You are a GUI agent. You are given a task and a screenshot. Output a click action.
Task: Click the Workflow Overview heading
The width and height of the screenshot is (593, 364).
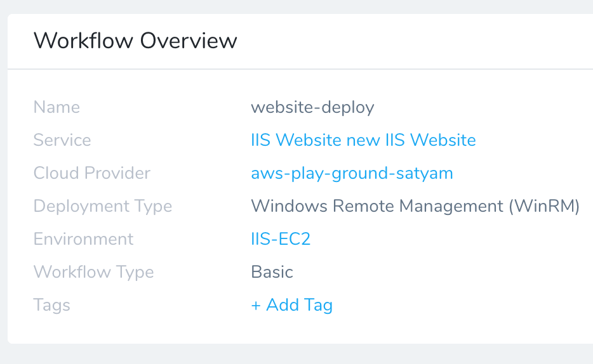135,41
